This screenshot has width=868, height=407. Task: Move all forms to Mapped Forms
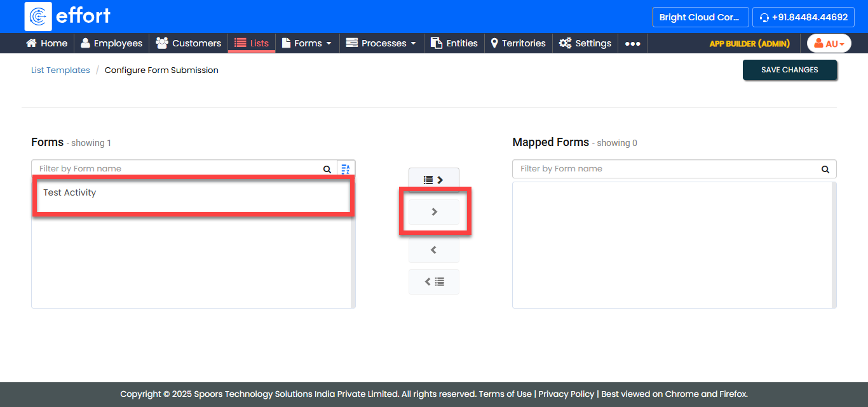pyautogui.click(x=433, y=180)
